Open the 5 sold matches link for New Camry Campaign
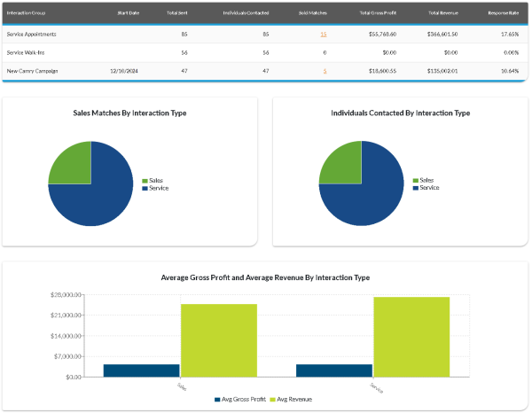Viewport: 532px width, 413px height. [325, 71]
